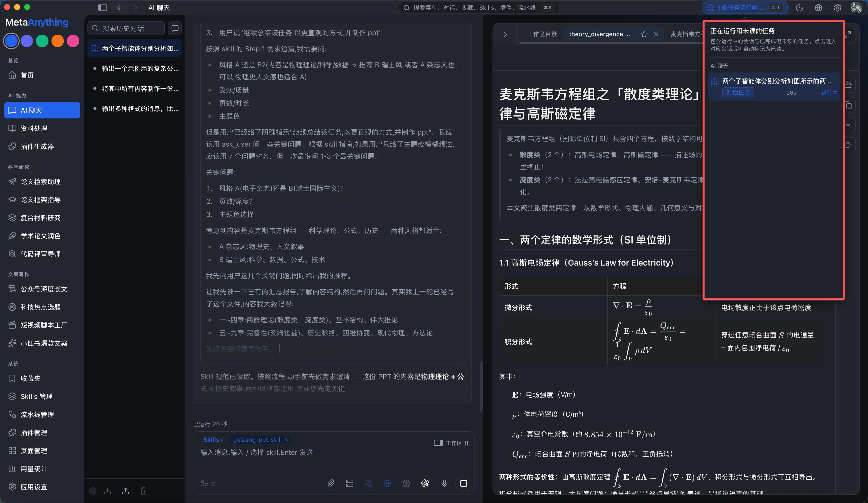Screen dimensions: 868x503
Task: Start a new chat with the bubble icon
Action: pyautogui.click(x=175, y=28)
